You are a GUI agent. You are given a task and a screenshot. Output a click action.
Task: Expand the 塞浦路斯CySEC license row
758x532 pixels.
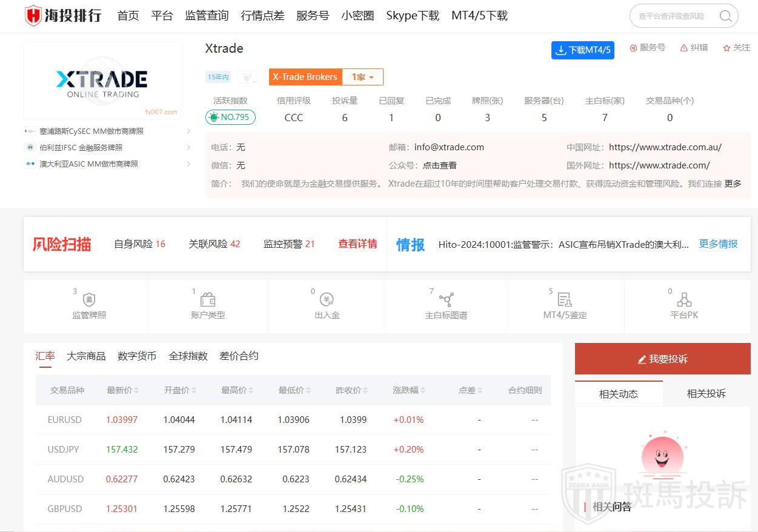click(188, 131)
